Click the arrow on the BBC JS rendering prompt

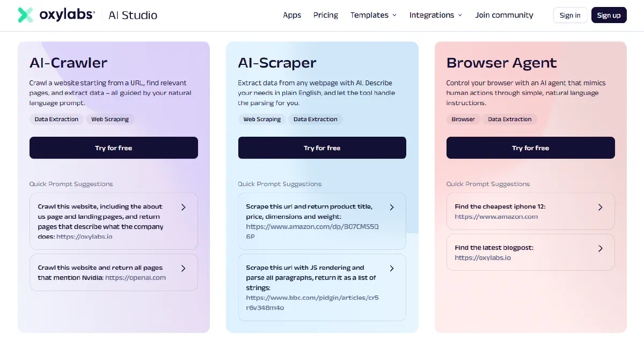[x=392, y=268]
